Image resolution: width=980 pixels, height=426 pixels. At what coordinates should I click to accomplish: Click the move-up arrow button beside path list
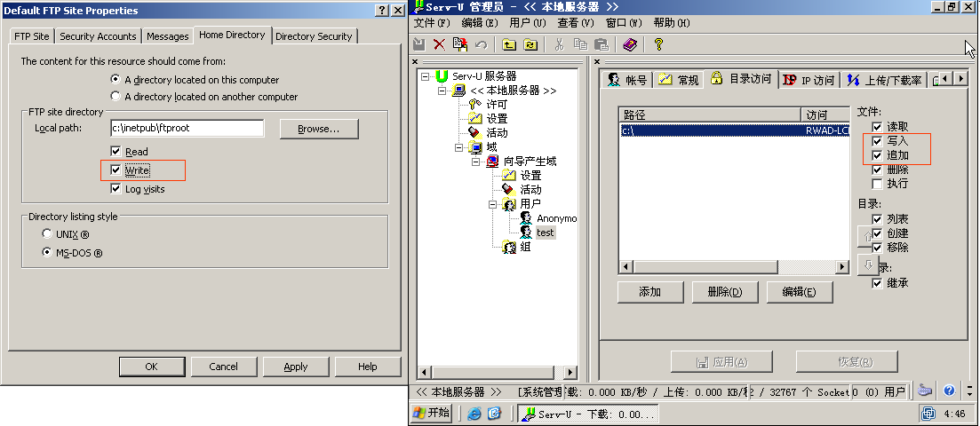click(x=866, y=235)
